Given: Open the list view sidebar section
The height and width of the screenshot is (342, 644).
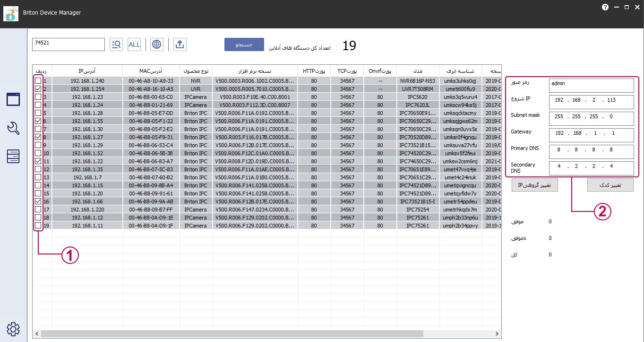Looking at the screenshot, I should [x=13, y=157].
